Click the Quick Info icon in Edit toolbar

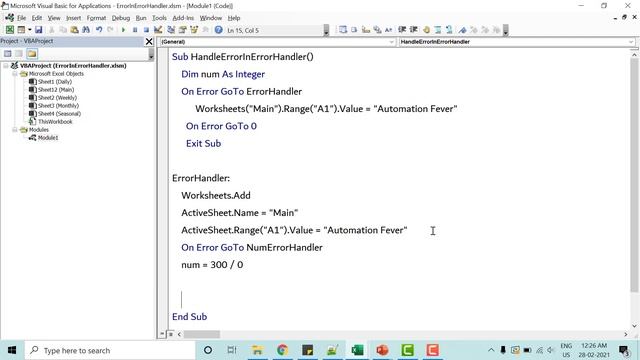click(366, 30)
